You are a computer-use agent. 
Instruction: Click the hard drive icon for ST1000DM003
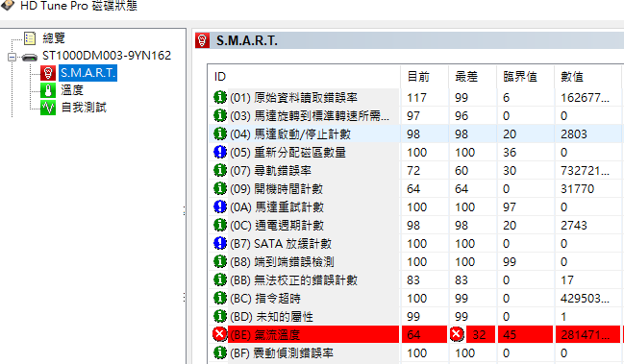point(30,58)
